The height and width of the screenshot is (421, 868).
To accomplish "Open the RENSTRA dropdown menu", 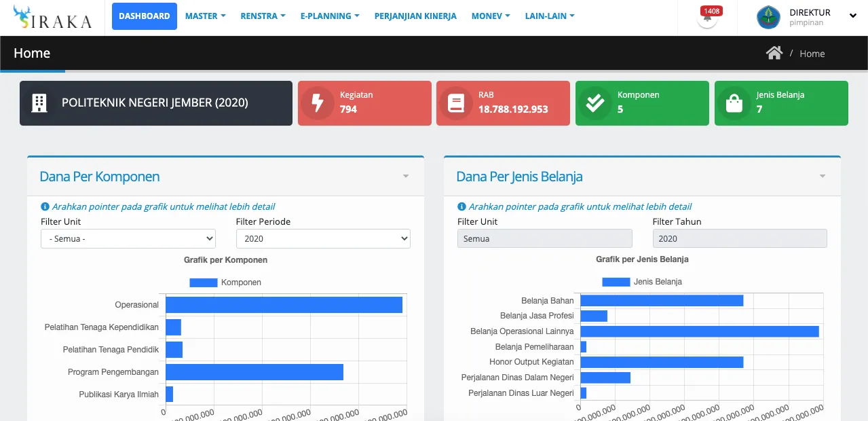I will pos(263,16).
